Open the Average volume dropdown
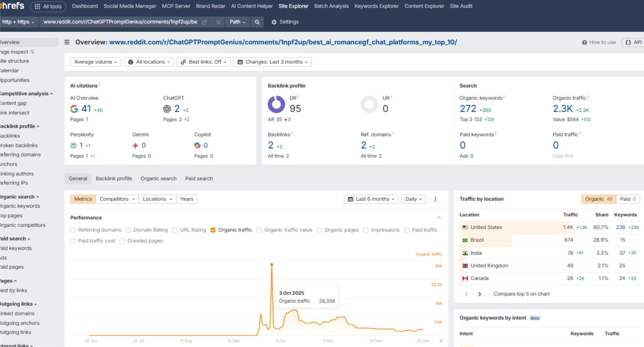 pyautogui.click(x=96, y=62)
